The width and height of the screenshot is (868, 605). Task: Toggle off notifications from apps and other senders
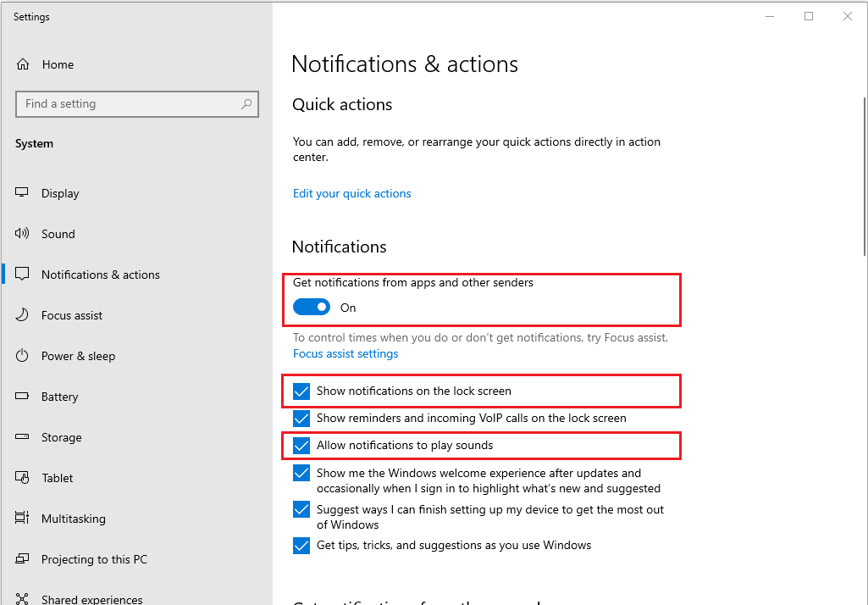[x=311, y=307]
